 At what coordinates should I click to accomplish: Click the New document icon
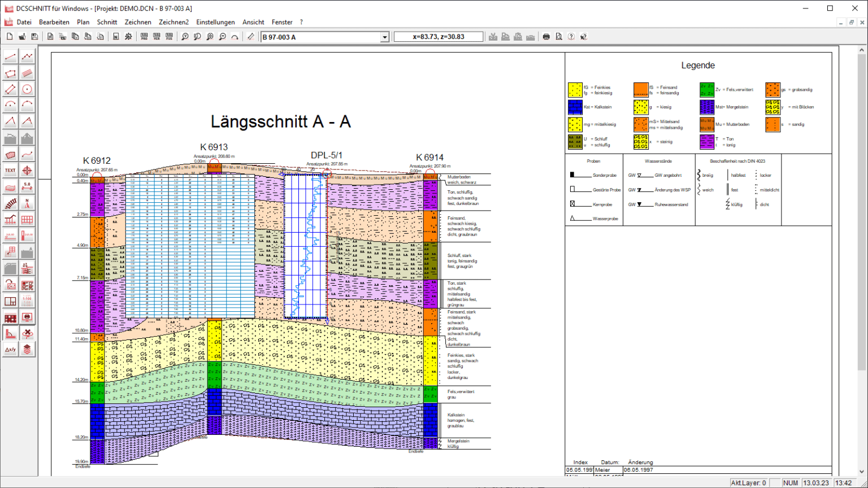click(x=10, y=37)
